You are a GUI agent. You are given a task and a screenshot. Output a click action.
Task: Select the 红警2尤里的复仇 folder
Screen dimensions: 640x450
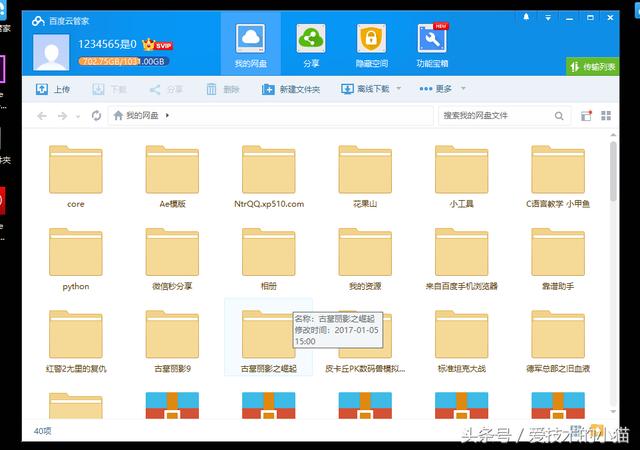[x=76, y=341]
